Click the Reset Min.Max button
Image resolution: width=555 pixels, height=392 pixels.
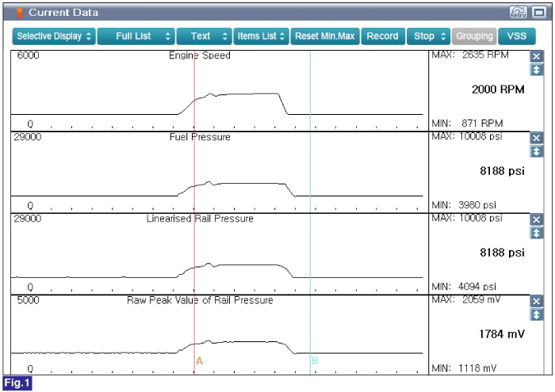point(325,36)
